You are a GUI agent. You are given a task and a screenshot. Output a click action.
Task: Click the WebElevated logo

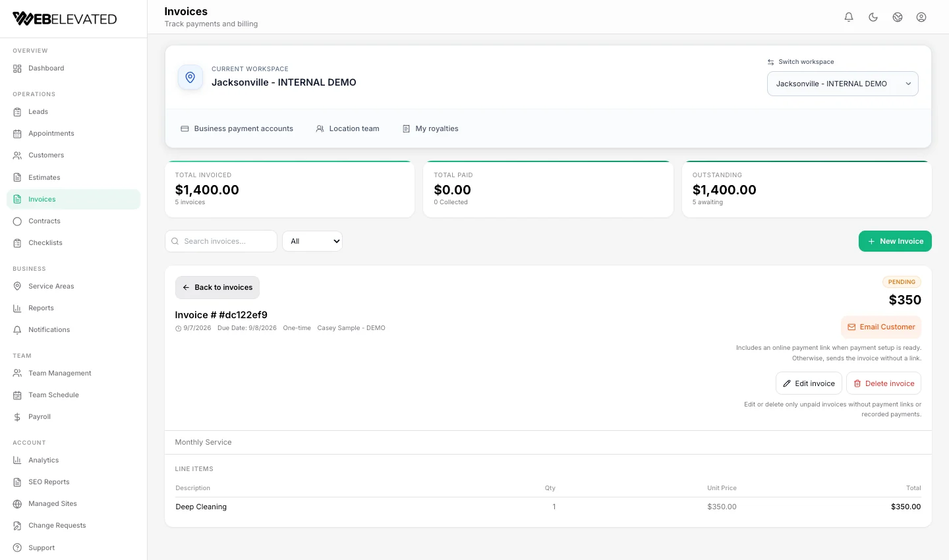pyautogui.click(x=65, y=18)
